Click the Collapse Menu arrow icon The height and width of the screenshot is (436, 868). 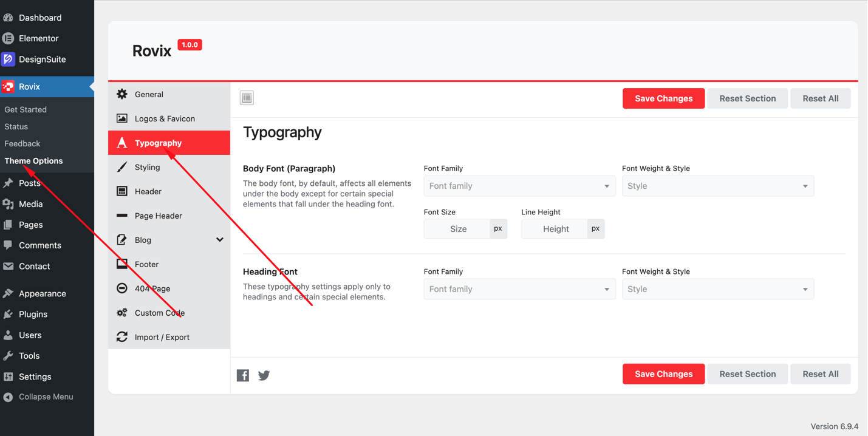9,397
